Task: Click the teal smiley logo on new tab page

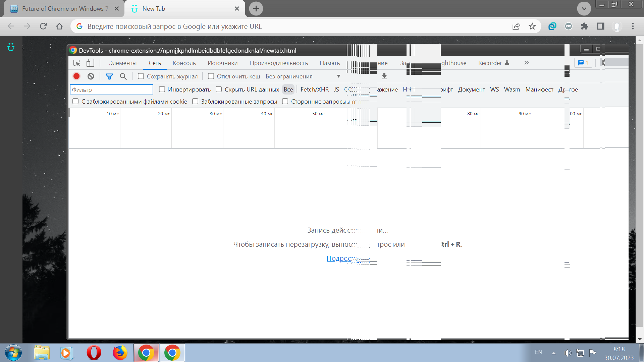Action: (x=11, y=47)
